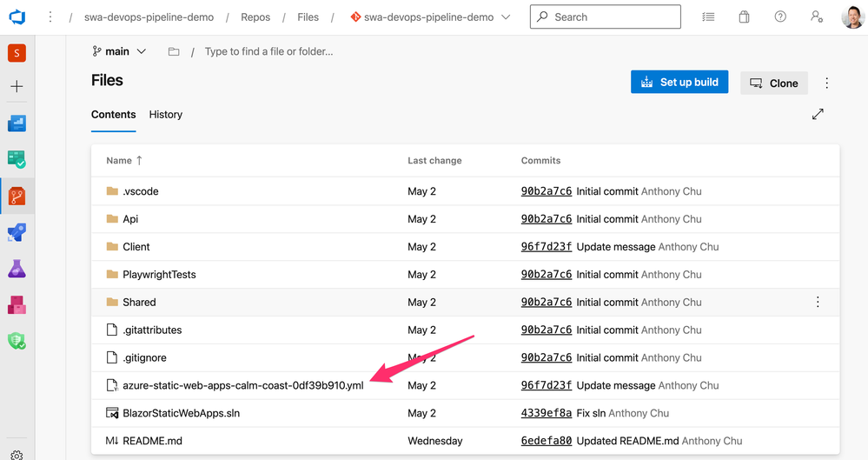The width and height of the screenshot is (868, 460).
Task: Expand the main branch selector dropdown
Action: 119,51
